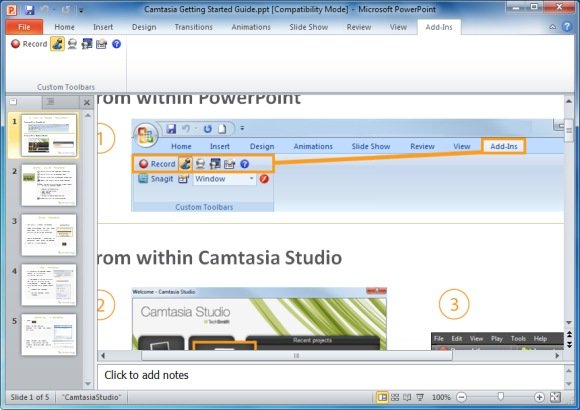Viewport: 580px width, 410px height.
Task: Go to Previous Slide double-arrow button
Action: 569,335
